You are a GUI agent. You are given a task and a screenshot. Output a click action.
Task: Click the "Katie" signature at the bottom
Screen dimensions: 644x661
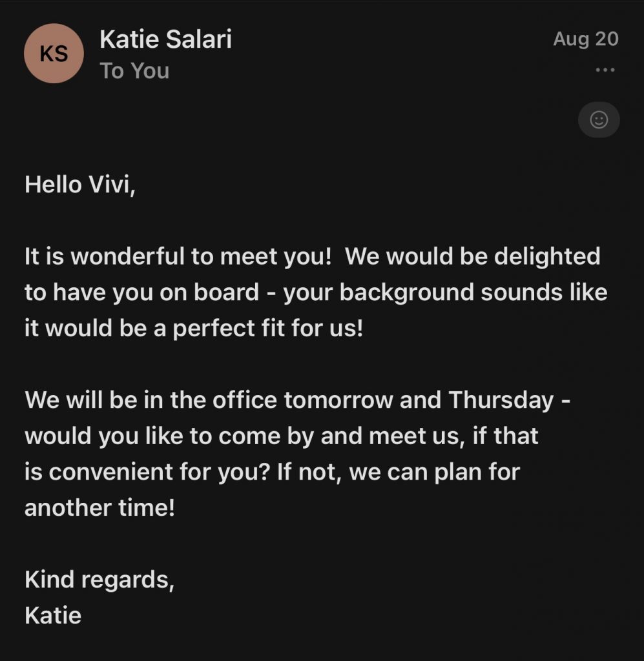[x=53, y=615]
